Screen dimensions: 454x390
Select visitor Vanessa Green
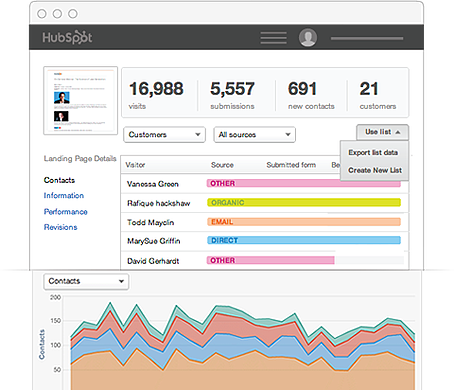[153, 184]
